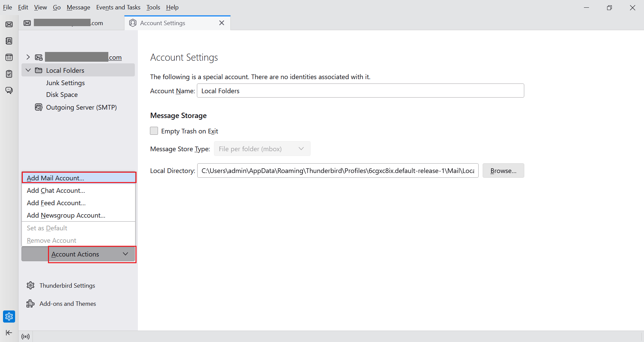Click the Local Directory path field

tap(338, 171)
